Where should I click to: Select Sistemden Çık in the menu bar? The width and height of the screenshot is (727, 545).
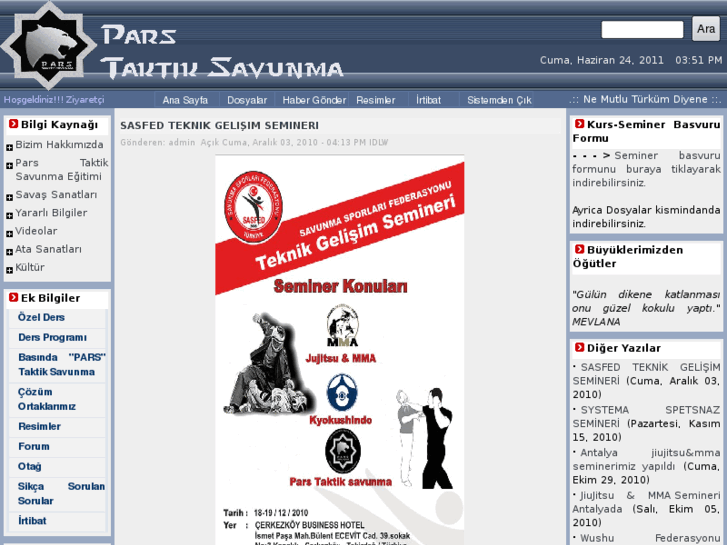[x=499, y=100]
